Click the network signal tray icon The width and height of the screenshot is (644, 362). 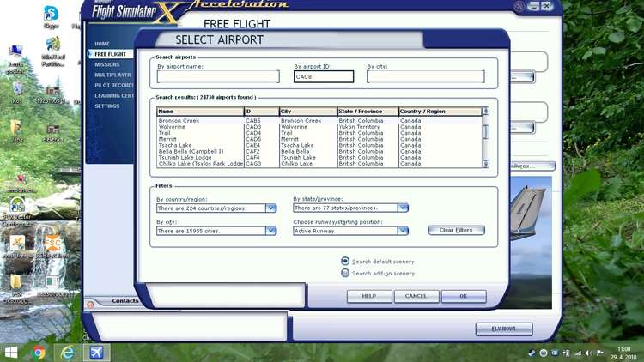coord(578,353)
